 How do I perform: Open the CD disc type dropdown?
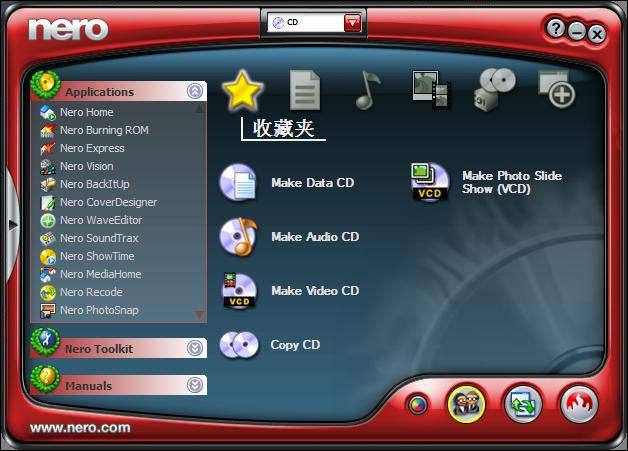[x=352, y=23]
